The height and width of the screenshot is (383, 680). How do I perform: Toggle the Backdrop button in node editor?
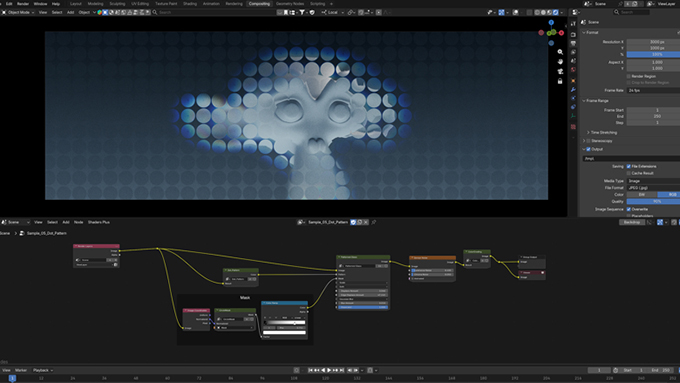(631, 222)
